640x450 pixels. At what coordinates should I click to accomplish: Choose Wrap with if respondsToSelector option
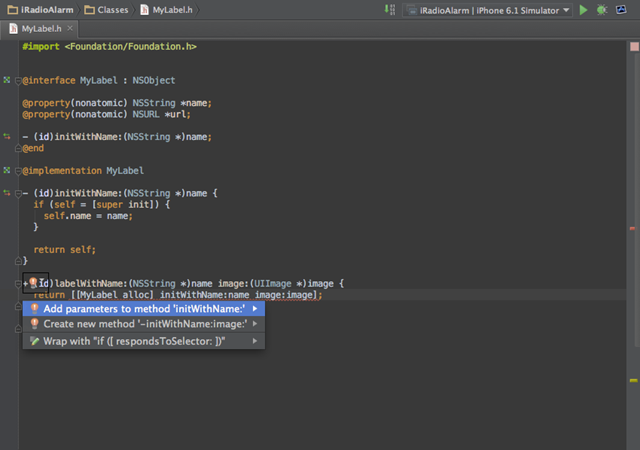pos(144,341)
